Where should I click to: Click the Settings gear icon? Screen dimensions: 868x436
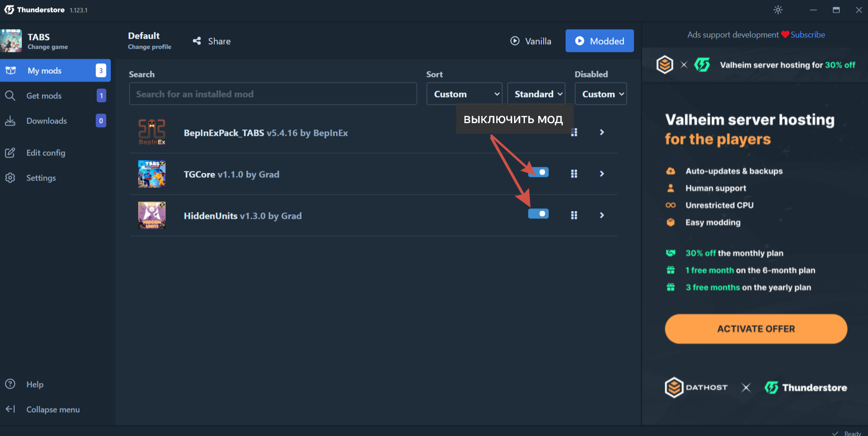pyautogui.click(x=10, y=178)
